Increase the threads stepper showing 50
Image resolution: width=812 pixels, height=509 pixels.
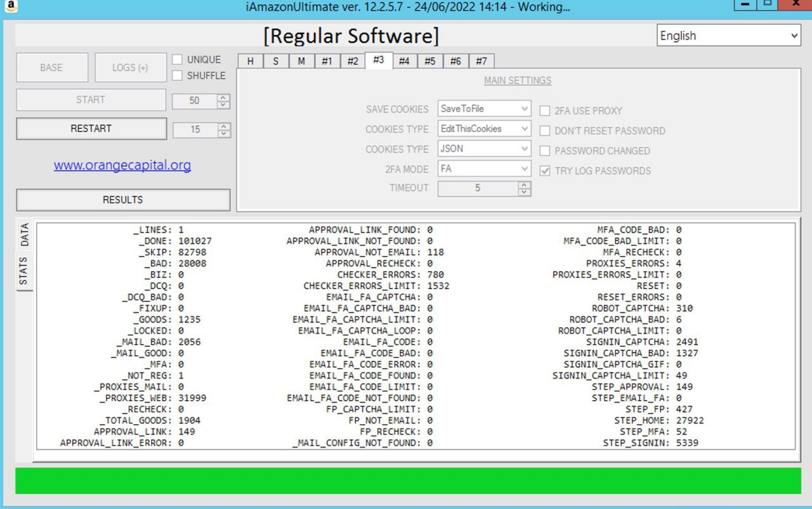click(x=223, y=97)
